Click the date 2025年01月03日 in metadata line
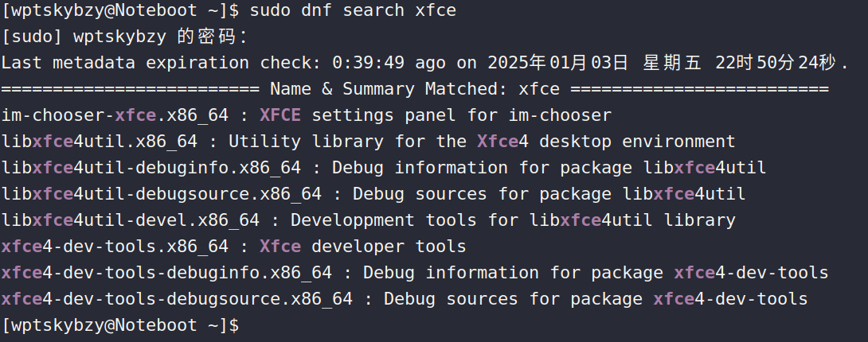This screenshot has height=342, width=868. (x=557, y=64)
